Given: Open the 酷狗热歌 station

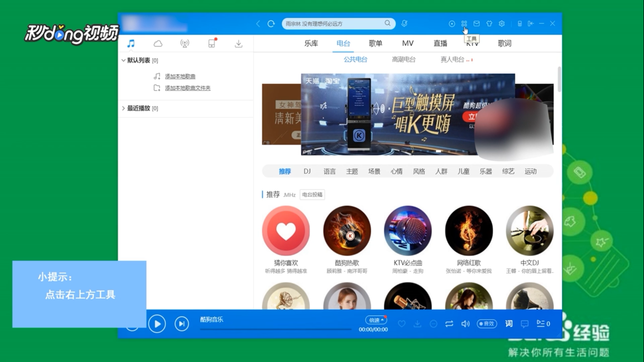Looking at the screenshot, I should click(347, 230).
